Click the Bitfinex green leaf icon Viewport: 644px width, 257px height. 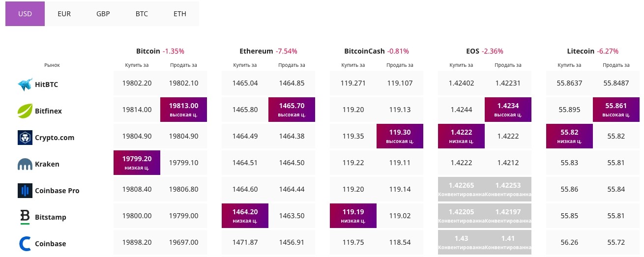pyautogui.click(x=25, y=111)
